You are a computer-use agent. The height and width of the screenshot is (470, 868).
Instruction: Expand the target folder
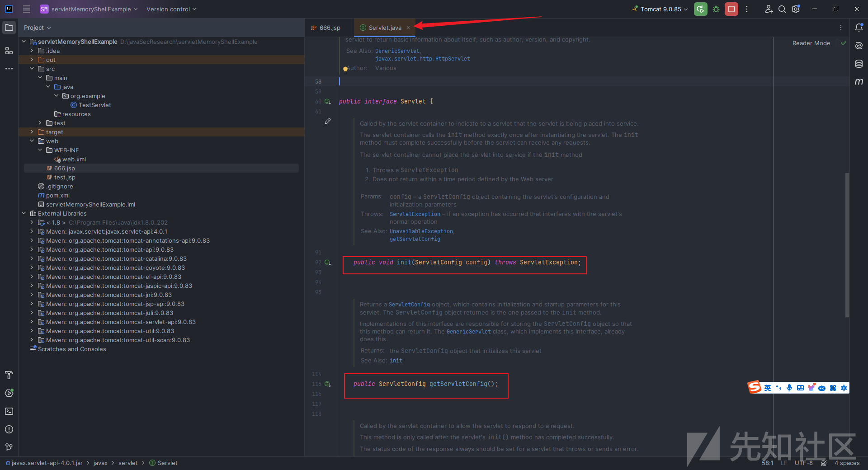(x=32, y=132)
